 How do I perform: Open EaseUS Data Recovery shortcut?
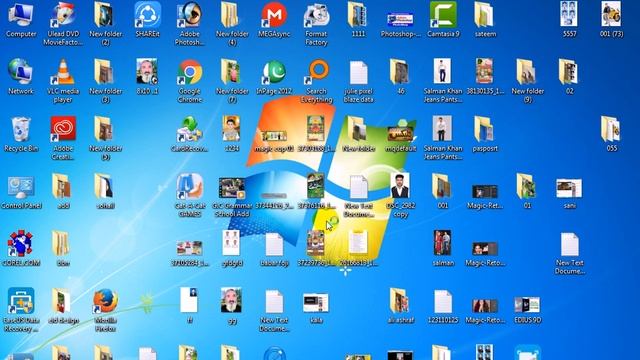click(x=21, y=310)
